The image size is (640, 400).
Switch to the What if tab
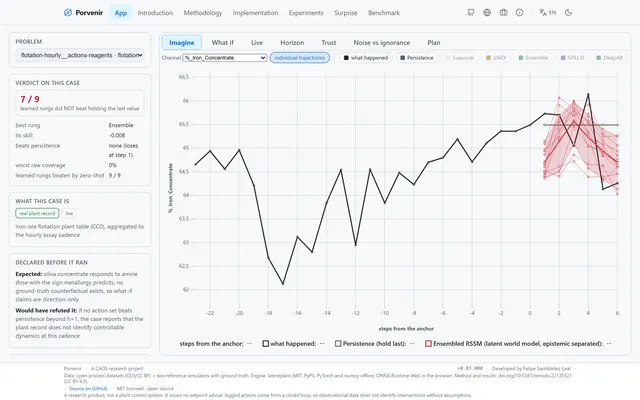pos(222,42)
